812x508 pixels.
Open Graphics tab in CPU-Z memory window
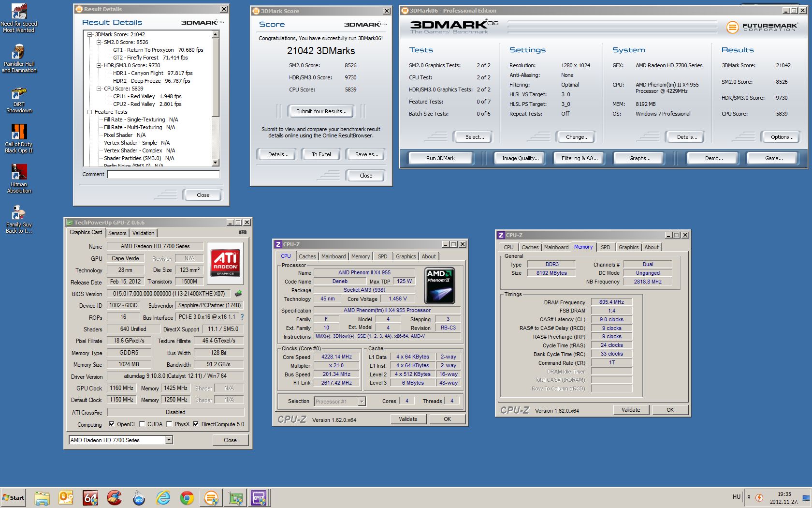click(x=628, y=247)
